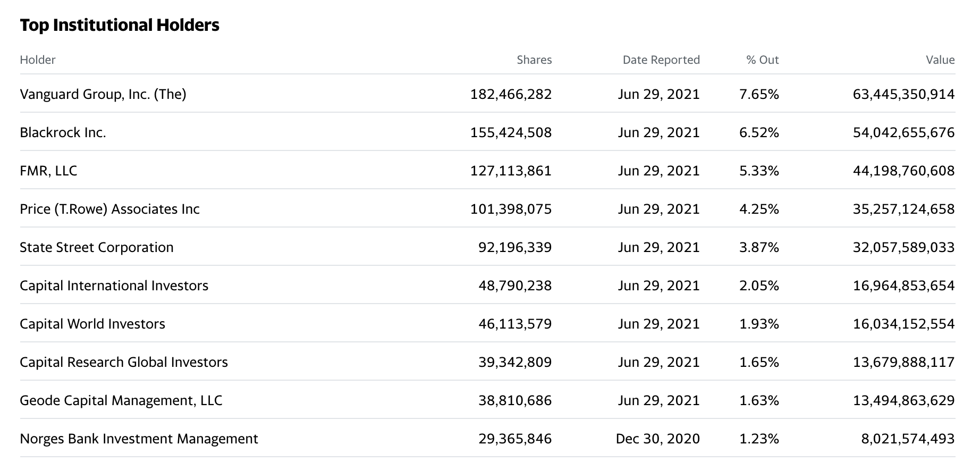Select Norges Bank Investment Management holder
Image resolution: width=980 pixels, height=470 pixels.
[x=139, y=439]
